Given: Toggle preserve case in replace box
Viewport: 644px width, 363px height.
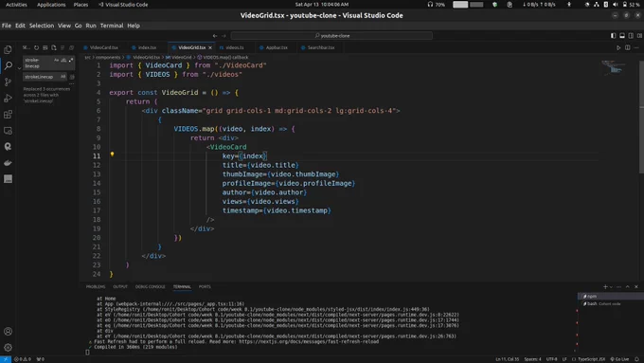Looking at the screenshot, I should coord(63,77).
